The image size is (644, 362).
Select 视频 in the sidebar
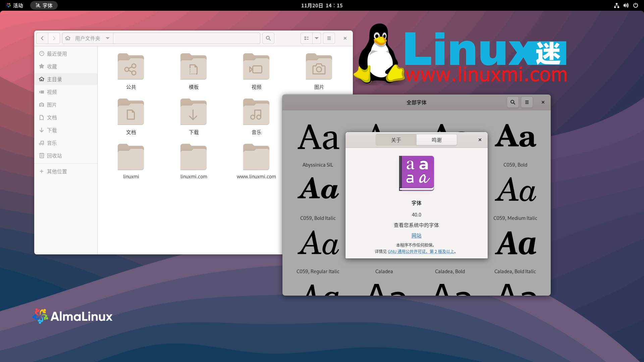66,92
